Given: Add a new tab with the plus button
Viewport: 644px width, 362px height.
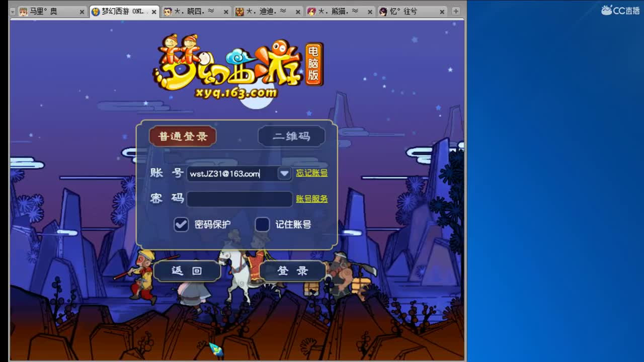Looking at the screenshot, I should coord(455,11).
